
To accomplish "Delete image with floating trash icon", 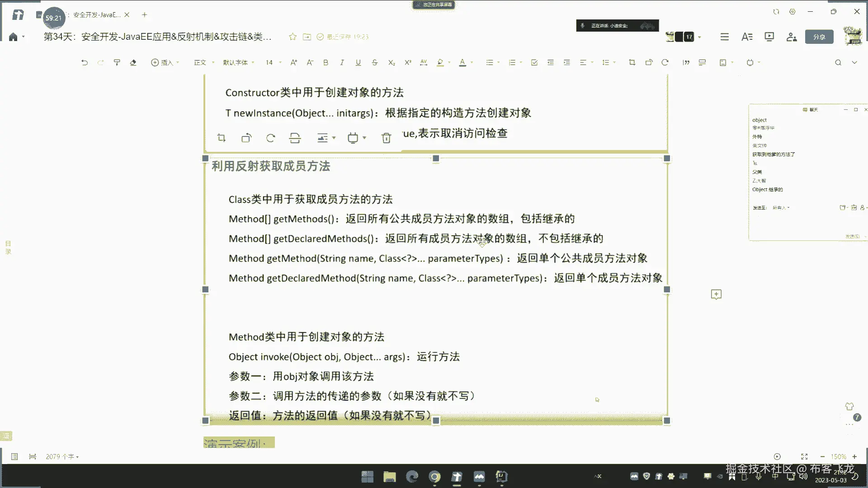I will pyautogui.click(x=386, y=138).
